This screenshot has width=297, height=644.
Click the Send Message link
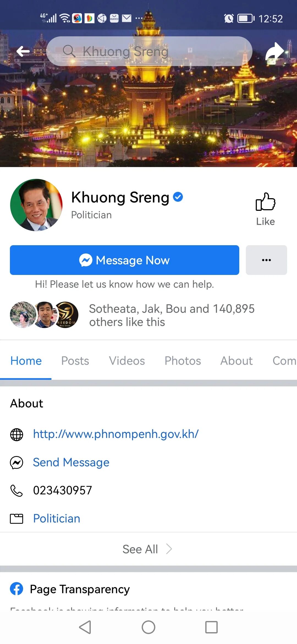(71, 462)
